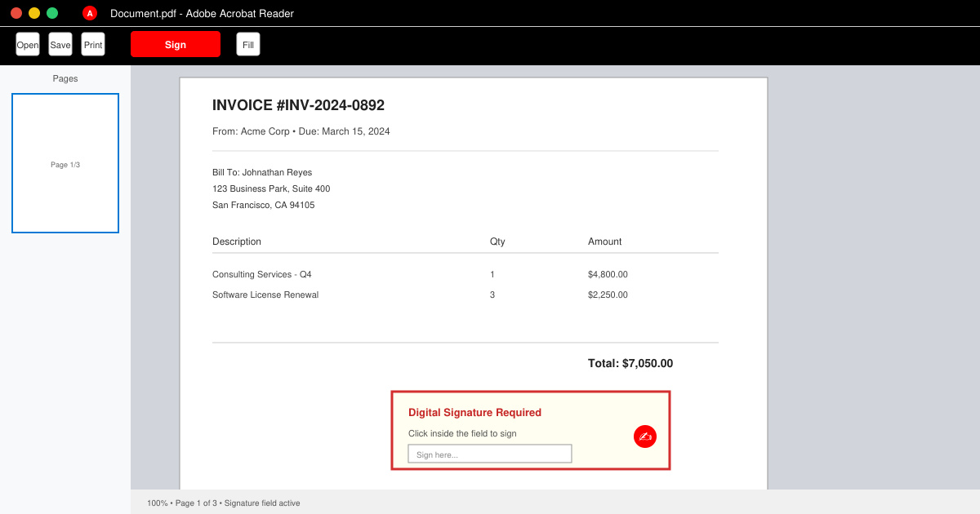Click the red close window button
980x514 pixels.
coord(16,13)
